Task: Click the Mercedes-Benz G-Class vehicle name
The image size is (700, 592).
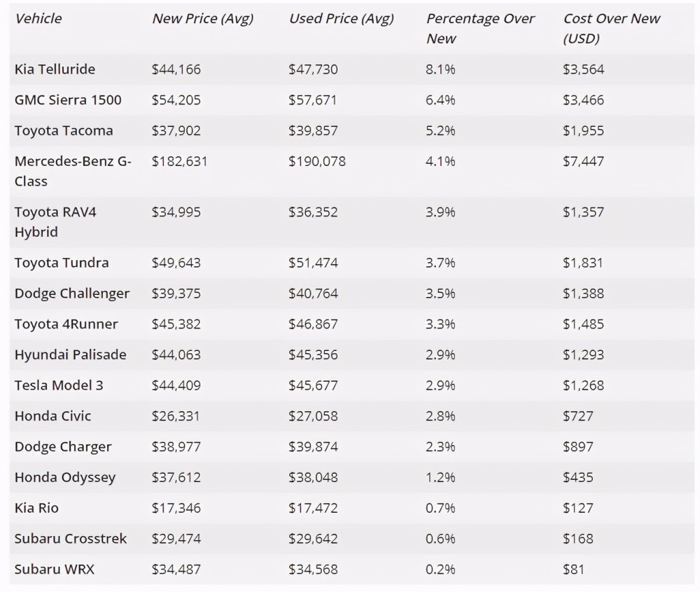Action: tap(73, 171)
